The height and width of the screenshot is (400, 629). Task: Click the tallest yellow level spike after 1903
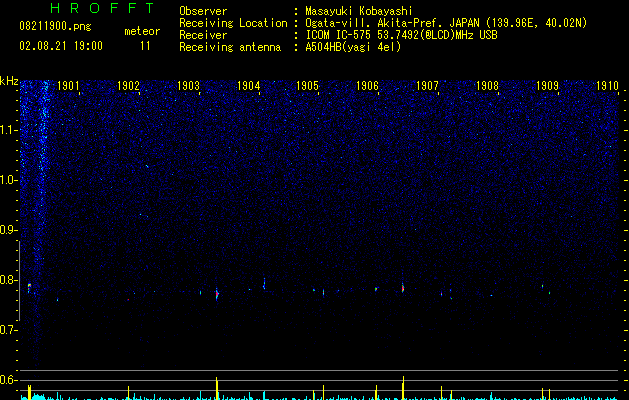pos(217,388)
